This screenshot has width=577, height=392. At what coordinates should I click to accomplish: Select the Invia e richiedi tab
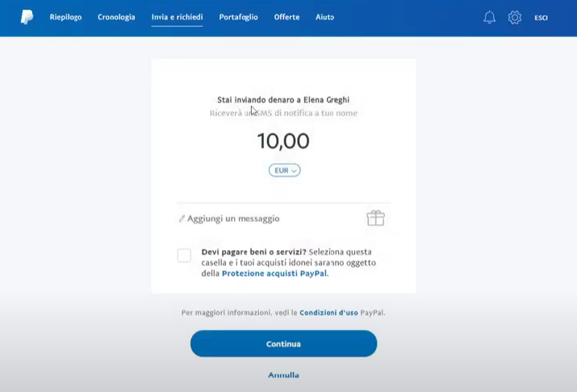(x=177, y=17)
